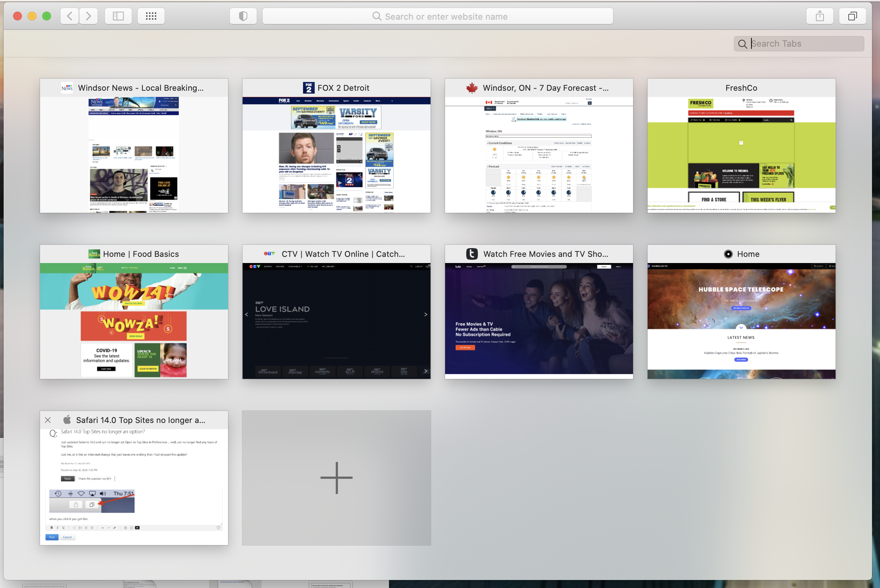The height and width of the screenshot is (588, 880).
Task: Open a new tab with plus tile
Action: coord(336,478)
